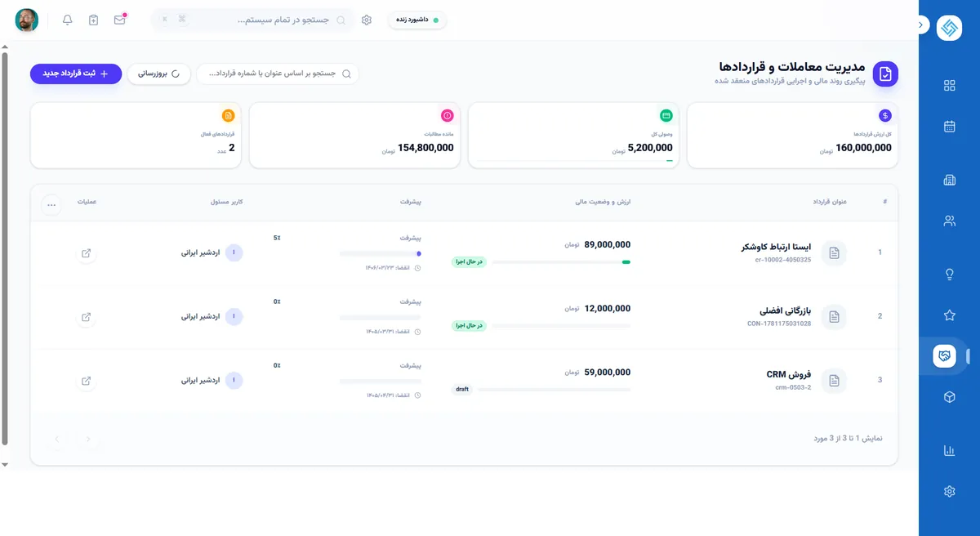Viewport: 980px width, 536px height.
Task: Open the notifications bell icon
Action: point(68,20)
